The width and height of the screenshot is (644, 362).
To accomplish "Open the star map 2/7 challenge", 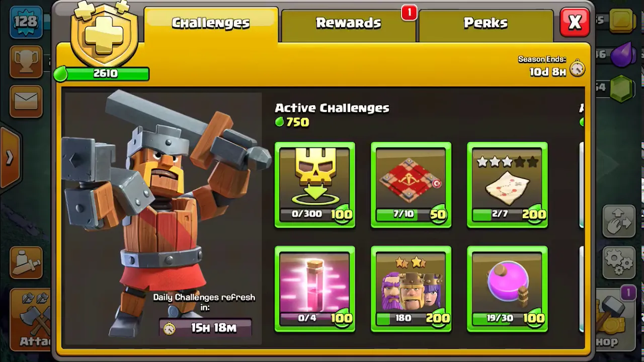I will pyautogui.click(x=507, y=185).
